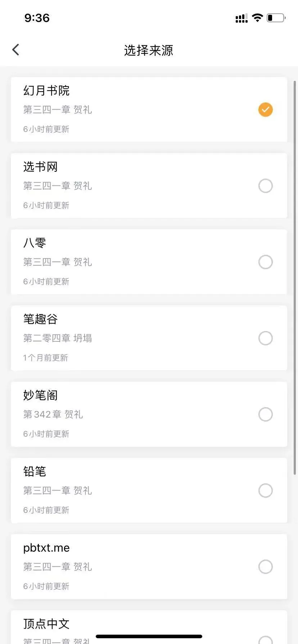
Task: Pick the 笔趣谷 source title
Action: 40,319
